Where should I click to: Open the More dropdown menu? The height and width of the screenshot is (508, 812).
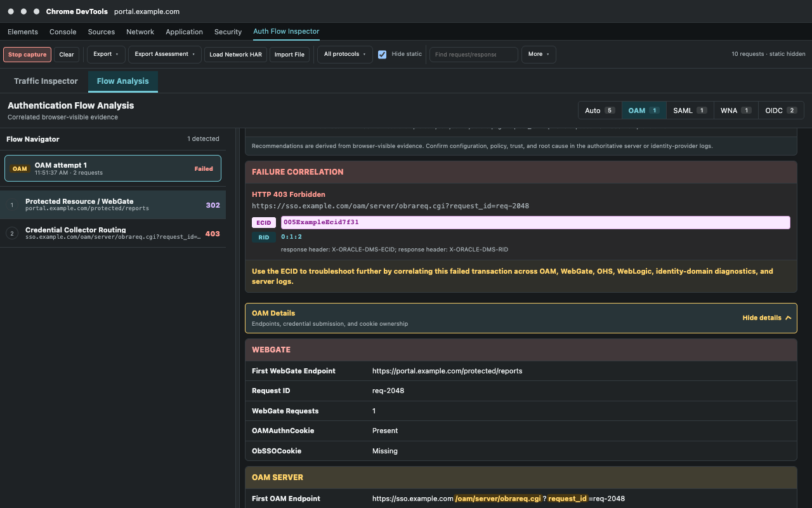click(539, 55)
